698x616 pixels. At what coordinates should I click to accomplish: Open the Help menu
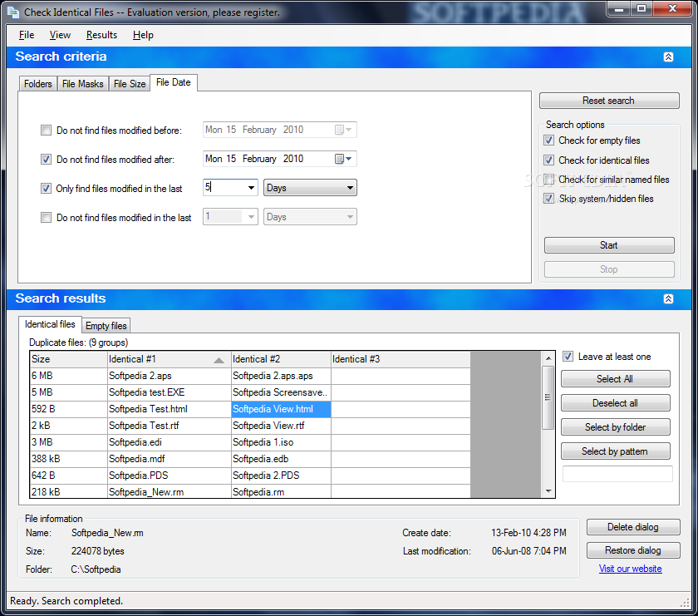point(143,35)
